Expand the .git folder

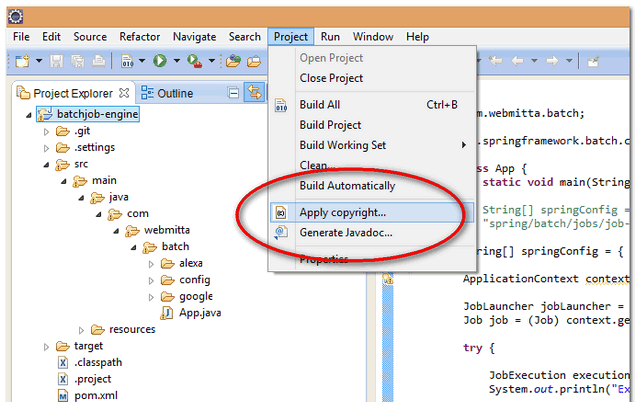pos(46,132)
